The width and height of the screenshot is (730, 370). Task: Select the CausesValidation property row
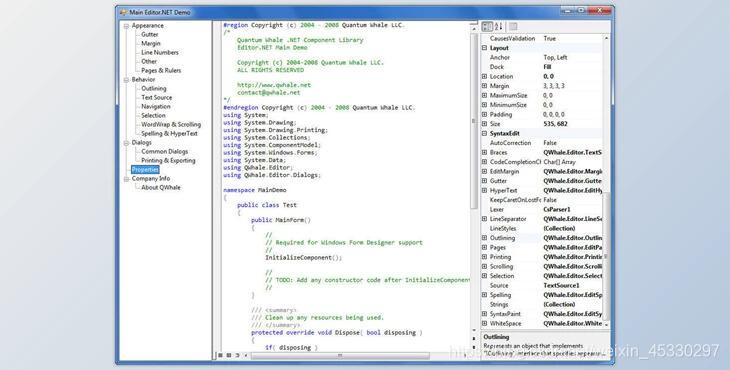point(542,39)
